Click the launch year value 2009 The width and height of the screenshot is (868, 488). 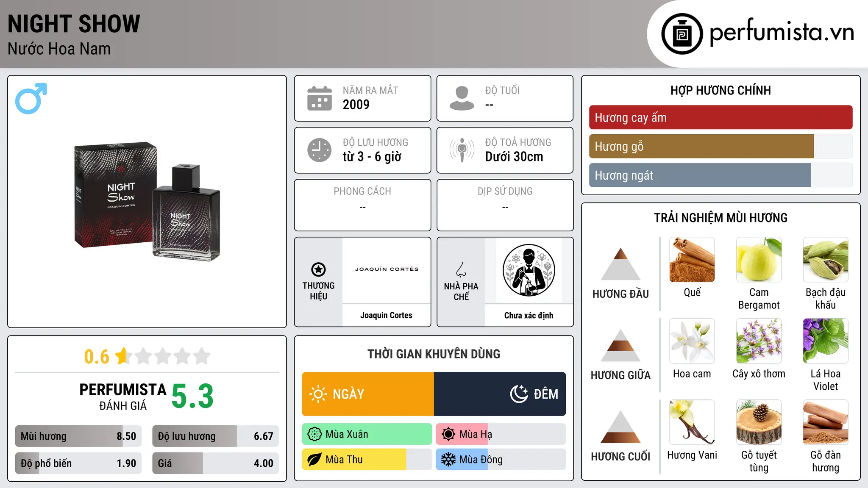pyautogui.click(x=356, y=105)
